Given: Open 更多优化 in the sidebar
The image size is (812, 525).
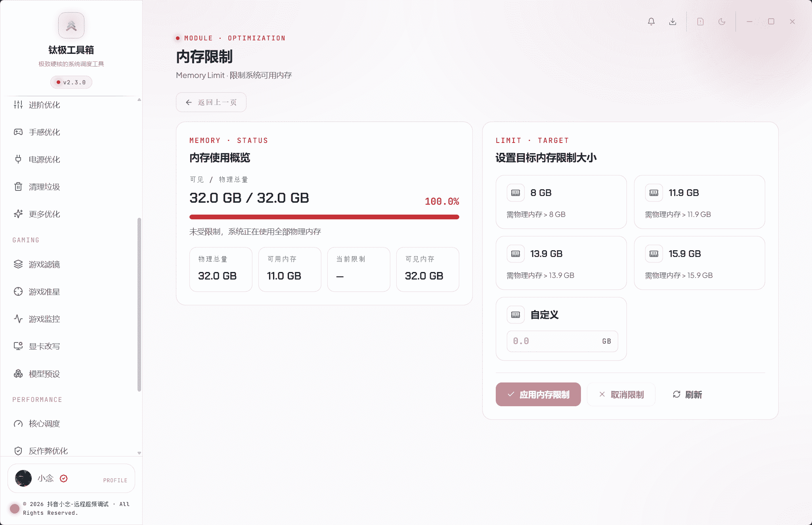Looking at the screenshot, I should 71,214.
